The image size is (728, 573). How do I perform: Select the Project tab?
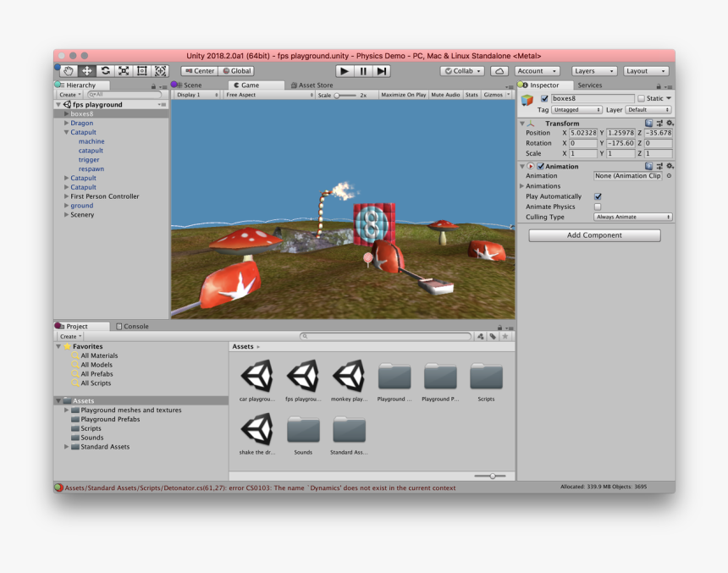click(82, 327)
